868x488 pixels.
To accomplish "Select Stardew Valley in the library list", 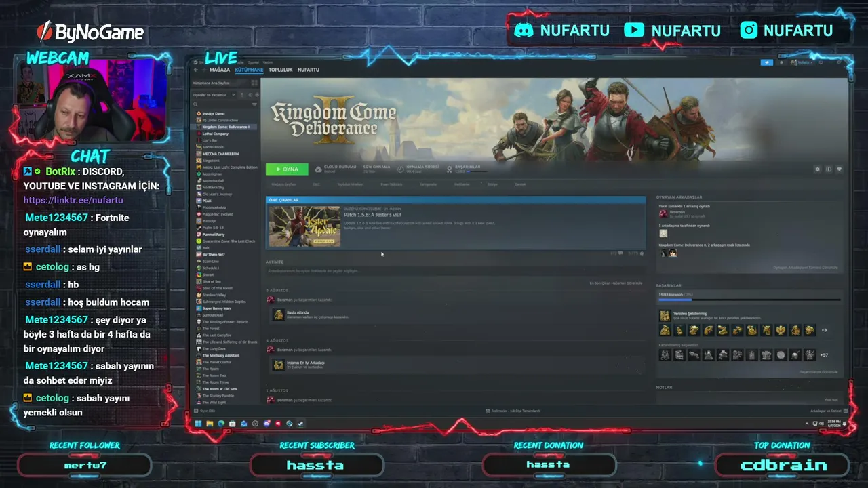I will point(214,295).
